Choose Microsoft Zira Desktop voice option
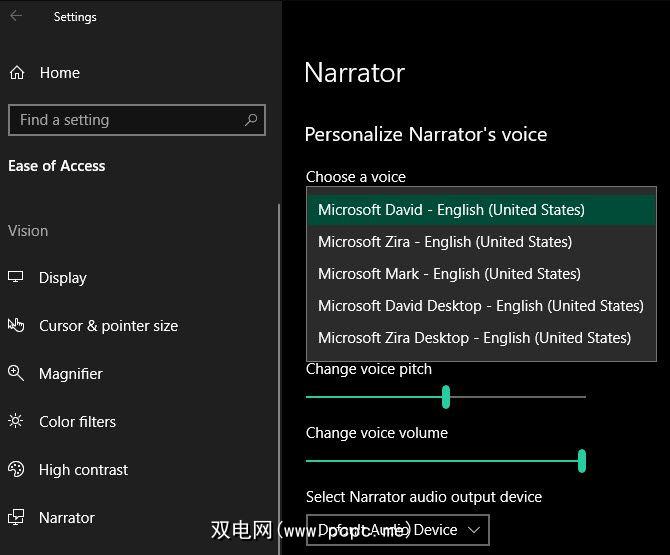This screenshot has height=555, width=670. (x=474, y=338)
